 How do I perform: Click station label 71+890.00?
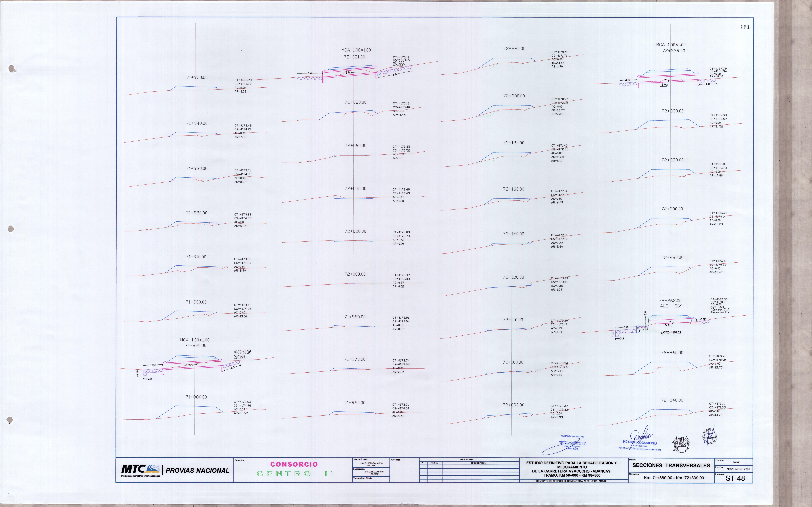coord(196,345)
